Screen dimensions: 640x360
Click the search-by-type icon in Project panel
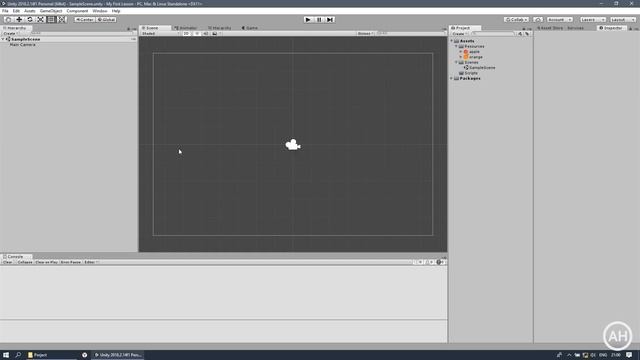click(520, 34)
